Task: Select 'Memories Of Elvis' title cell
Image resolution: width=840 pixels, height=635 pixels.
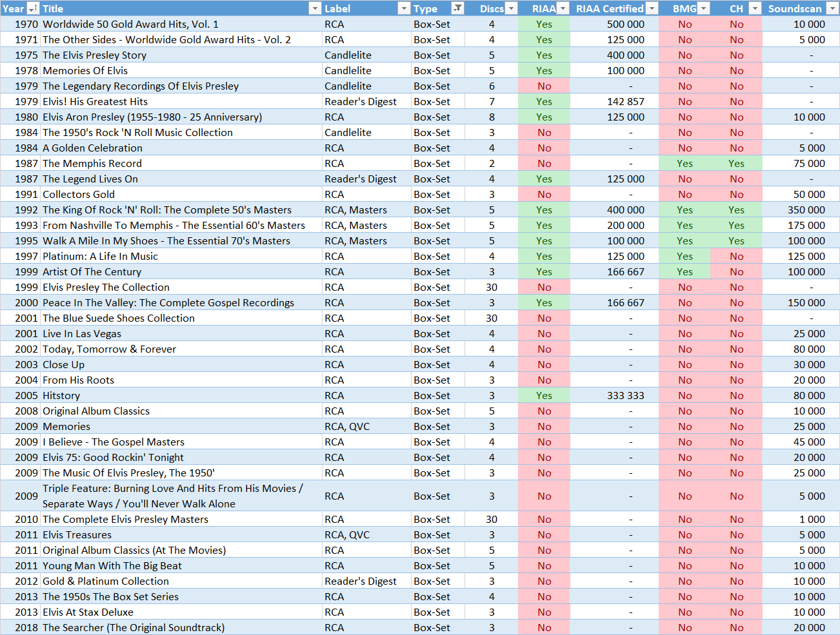Action: point(181,70)
